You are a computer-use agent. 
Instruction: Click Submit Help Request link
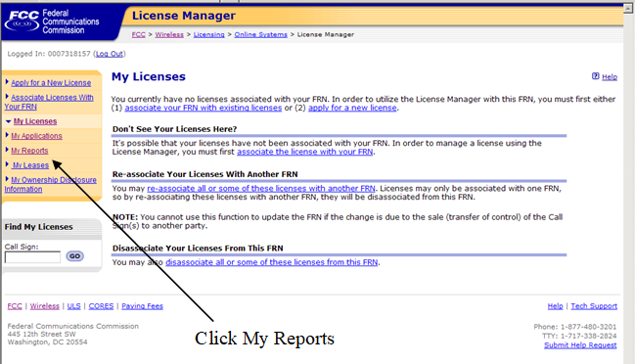[580, 345]
